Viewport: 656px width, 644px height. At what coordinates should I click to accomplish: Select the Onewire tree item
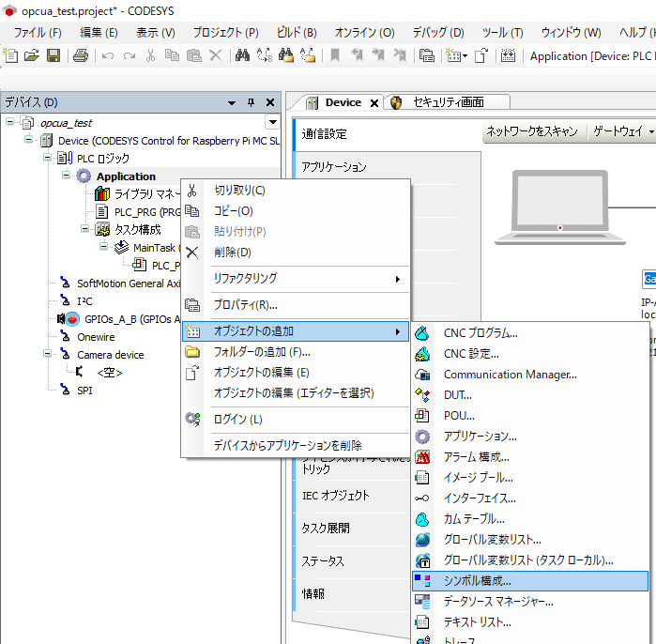coord(96,337)
